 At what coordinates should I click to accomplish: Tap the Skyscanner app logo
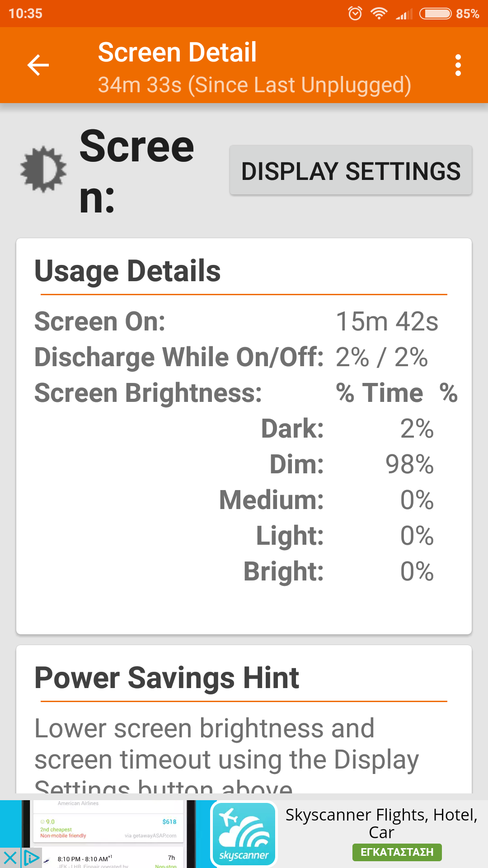tap(244, 834)
